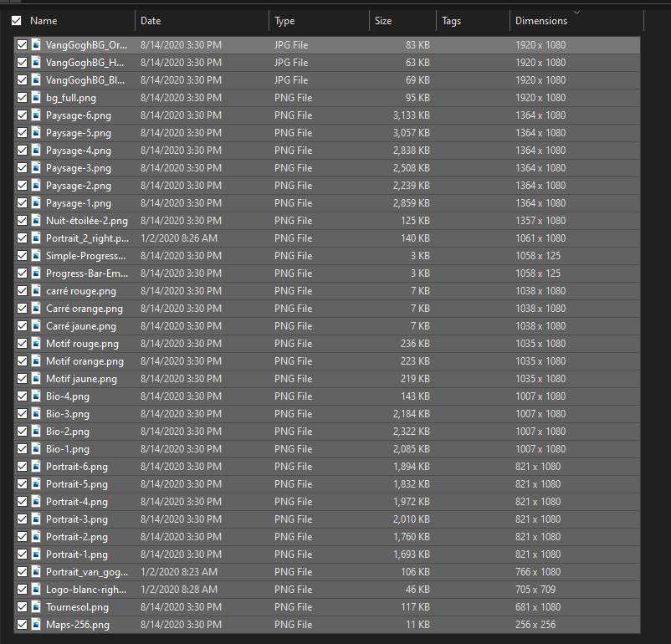The image size is (671, 644).
Task: Uncheck the Tournesol.png checkbox
Action: pos(23,606)
